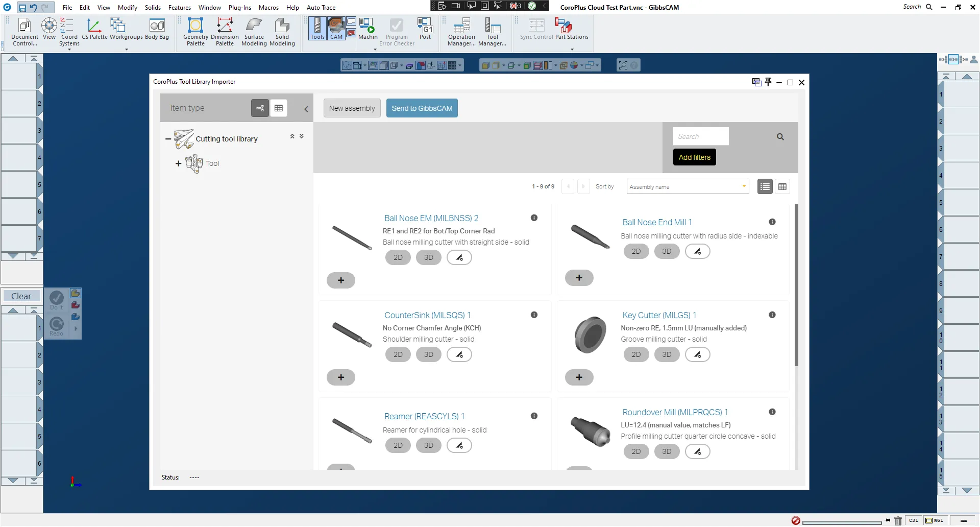This screenshot has height=527, width=980.
Task: Click the Send to GibbsCAM button
Action: [x=422, y=108]
